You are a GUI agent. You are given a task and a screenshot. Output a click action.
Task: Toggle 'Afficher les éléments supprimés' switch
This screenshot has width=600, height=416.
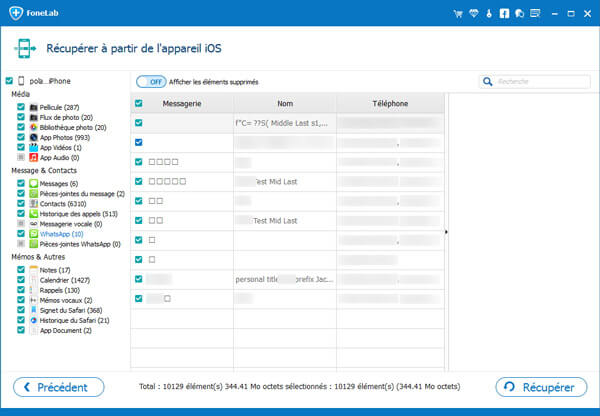pos(151,81)
